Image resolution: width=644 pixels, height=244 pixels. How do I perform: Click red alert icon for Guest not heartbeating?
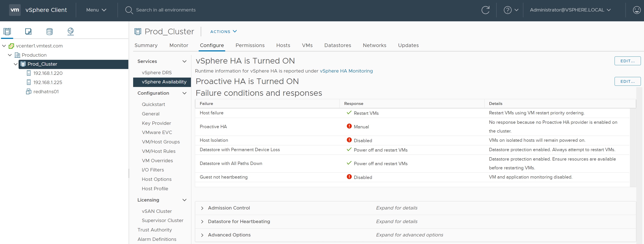349,177
